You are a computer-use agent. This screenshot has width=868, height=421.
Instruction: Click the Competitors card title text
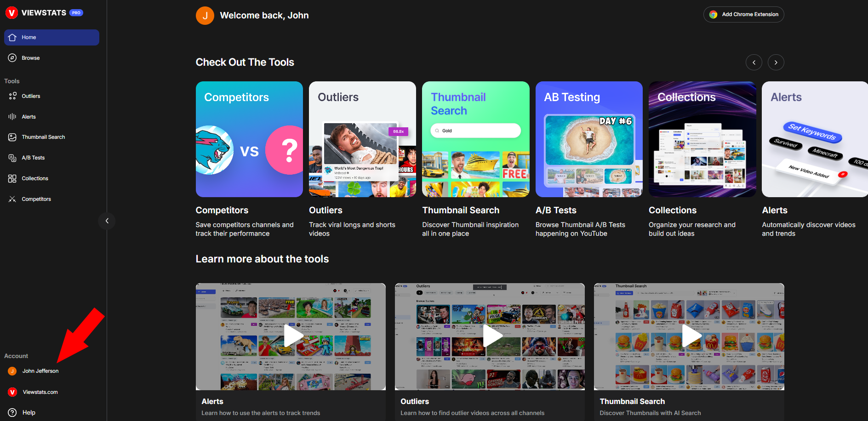(x=222, y=210)
